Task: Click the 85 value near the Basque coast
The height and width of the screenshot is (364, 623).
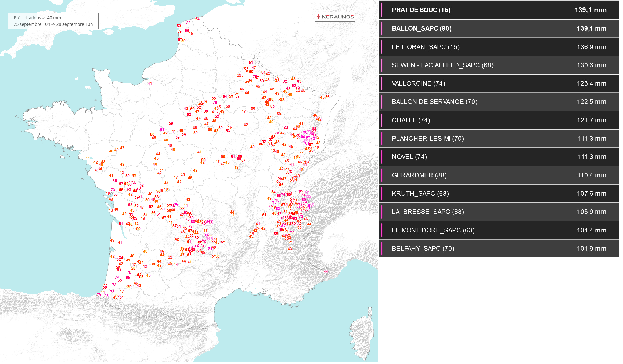Action: click(107, 296)
